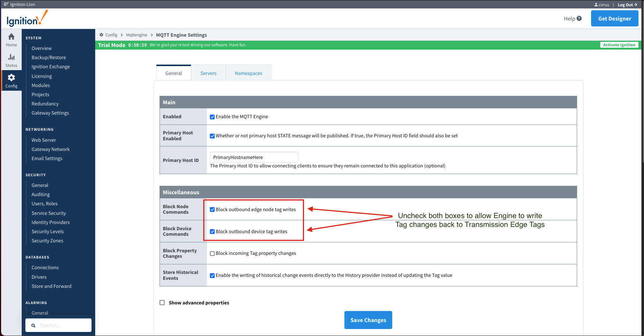Viewport: 644px width, 336px height.
Task: Open Redundancy page
Action: click(x=45, y=104)
